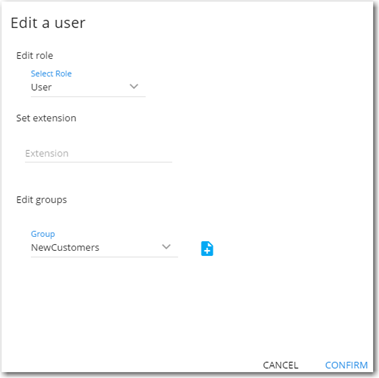Dismiss the dialog using CANCEL
379x378 pixels.
280,365
